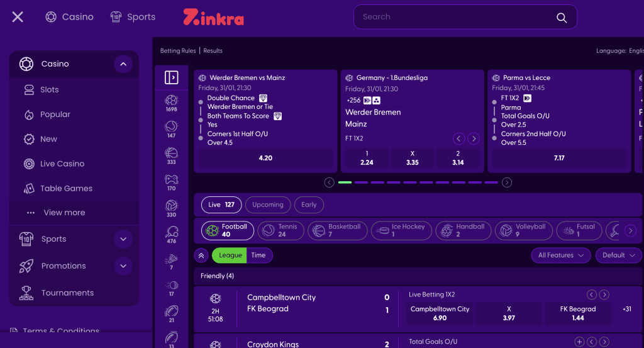644x348 pixels.
Task: Select Volleyball 9 live filter
Action: pyautogui.click(x=524, y=230)
